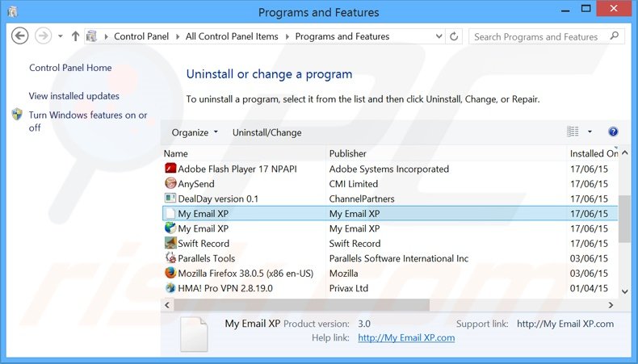Click the vertical scrollbar thumb
The height and width of the screenshot is (364, 638).
tap(624, 219)
